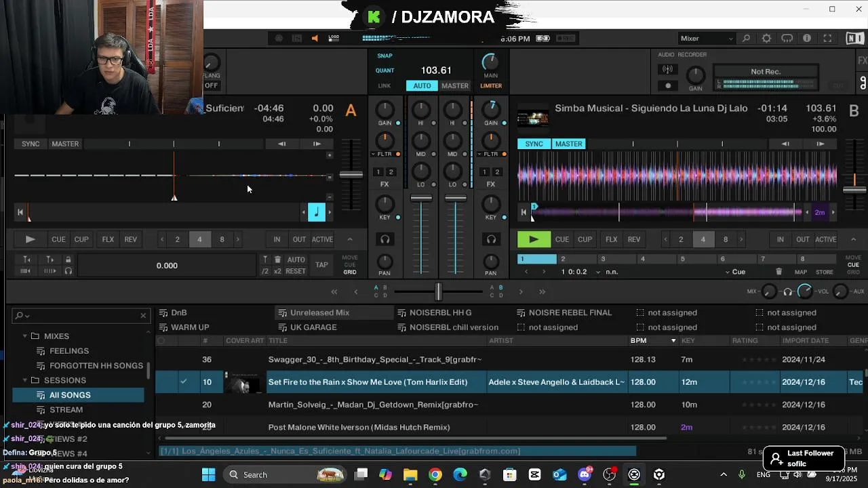Click the search magnifier icon in header
The height and width of the screenshot is (488, 868).
pyautogui.click(x=746, y=39)
